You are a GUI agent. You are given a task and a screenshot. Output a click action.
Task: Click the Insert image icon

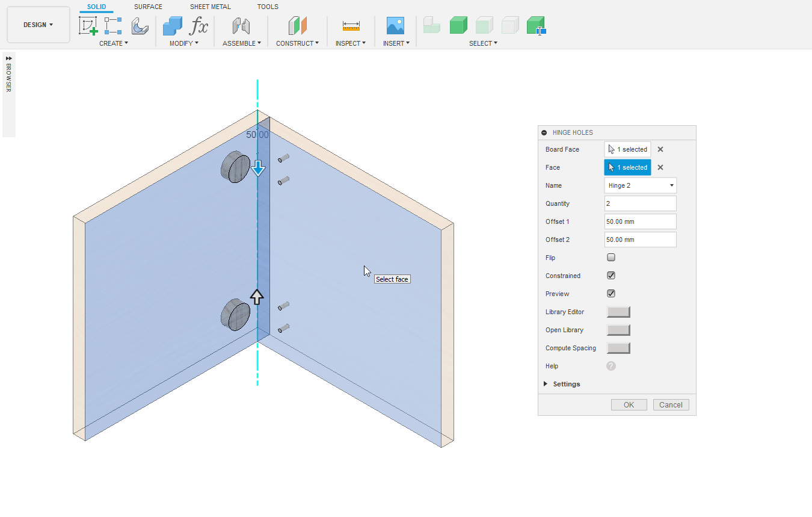(x=395, y=26)
